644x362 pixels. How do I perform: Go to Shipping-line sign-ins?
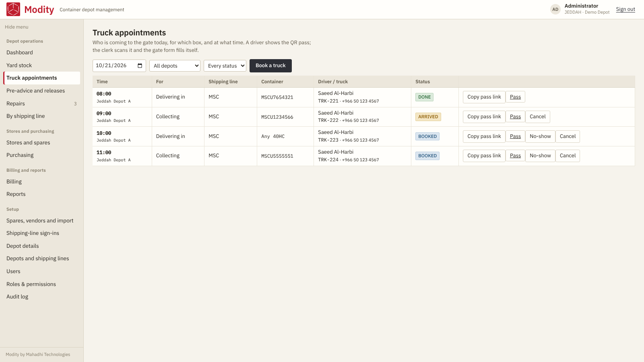point(42,233)
